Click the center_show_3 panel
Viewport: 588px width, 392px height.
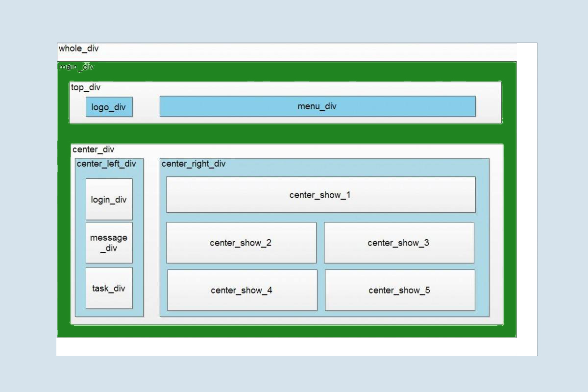click(399, 243)
